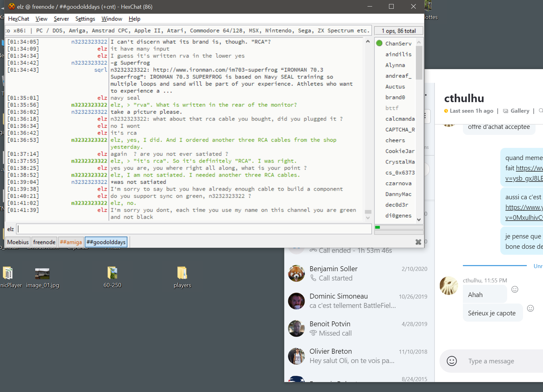This screenshot has width=543, height=392.
Task: Select calcmanda in the user list
Action: 400,119
